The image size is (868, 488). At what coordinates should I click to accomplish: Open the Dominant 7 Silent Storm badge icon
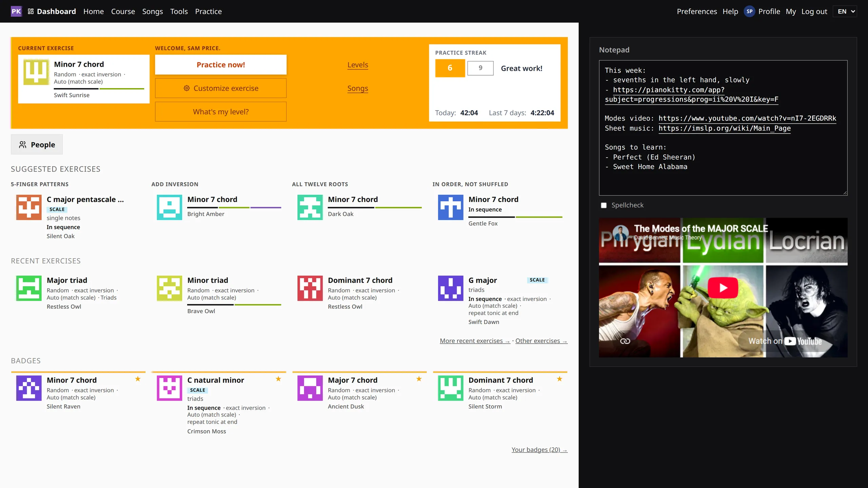(450, 388)
